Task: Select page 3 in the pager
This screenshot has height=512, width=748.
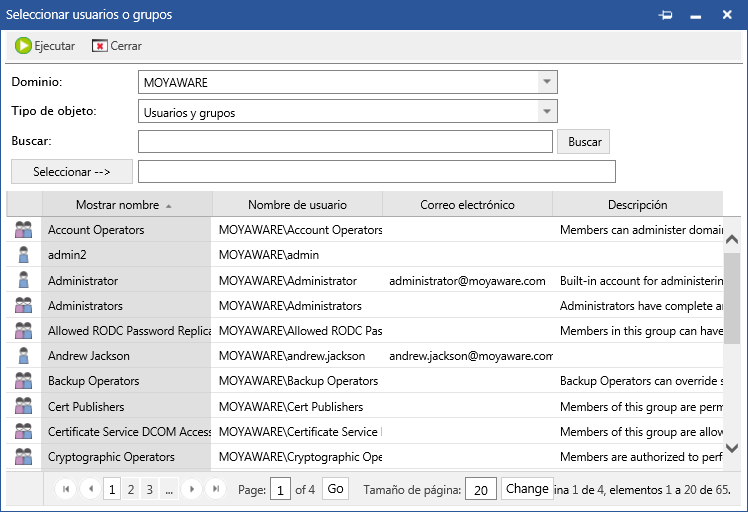Action: [x=150, y=489]
